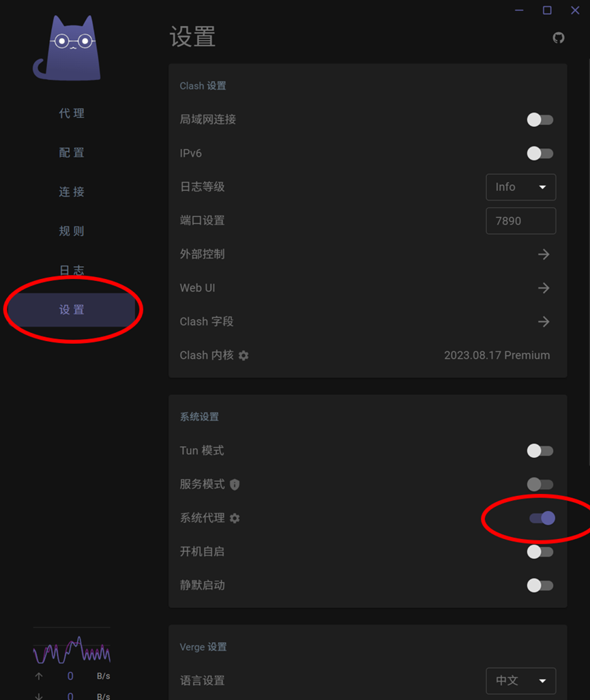Viewport: 590px width, 700px height.
Task: Click the traffic speed graph
Action: (x=72, y=650)
